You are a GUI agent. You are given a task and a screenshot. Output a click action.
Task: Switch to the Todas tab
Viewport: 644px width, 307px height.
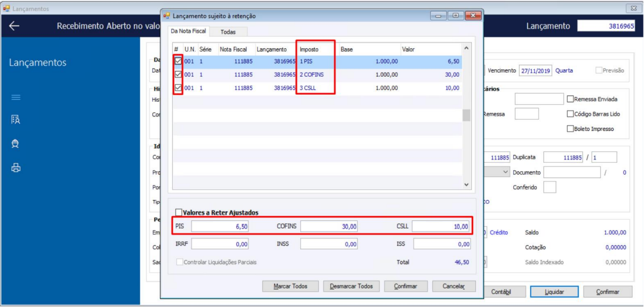click(x=228, y=31)
